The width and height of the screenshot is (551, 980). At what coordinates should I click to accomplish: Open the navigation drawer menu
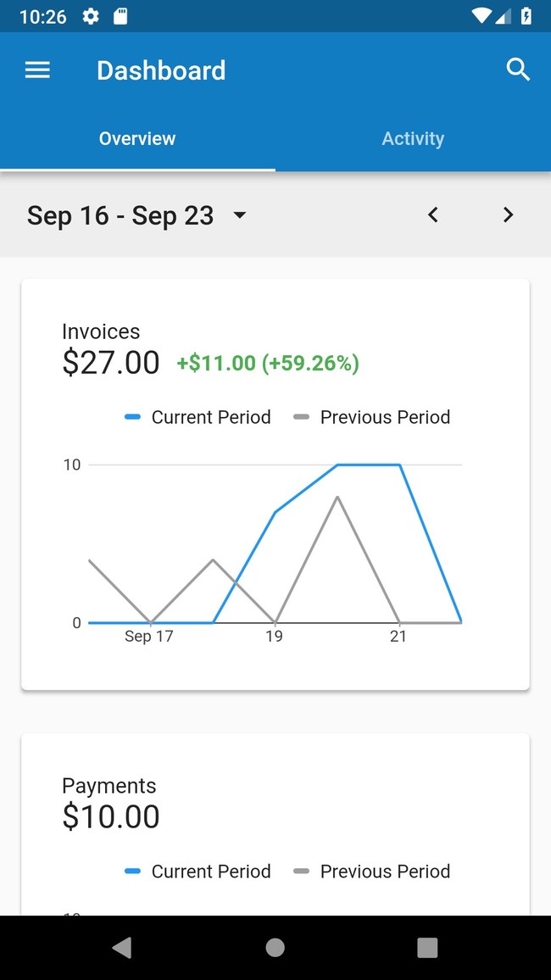(37, 70)
